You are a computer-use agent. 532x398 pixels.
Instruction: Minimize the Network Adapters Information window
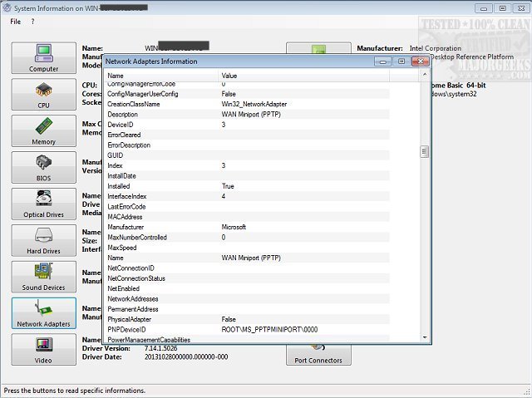point(383,61)
